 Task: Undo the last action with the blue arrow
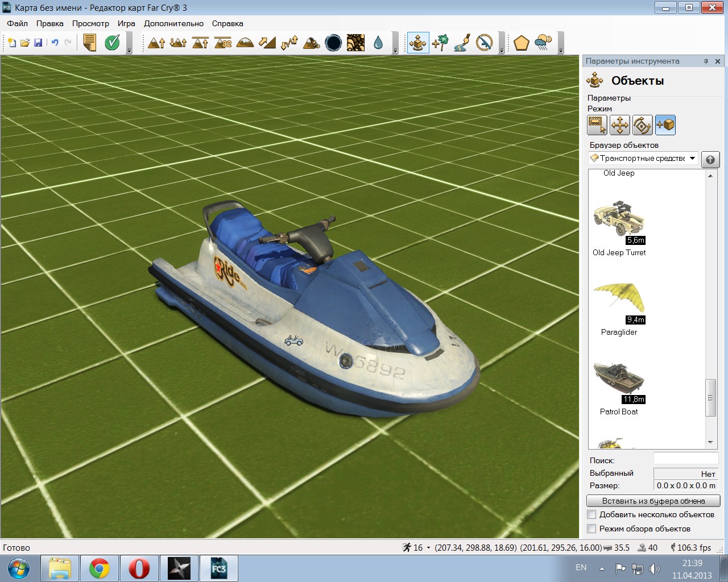(x=55, y=43)
